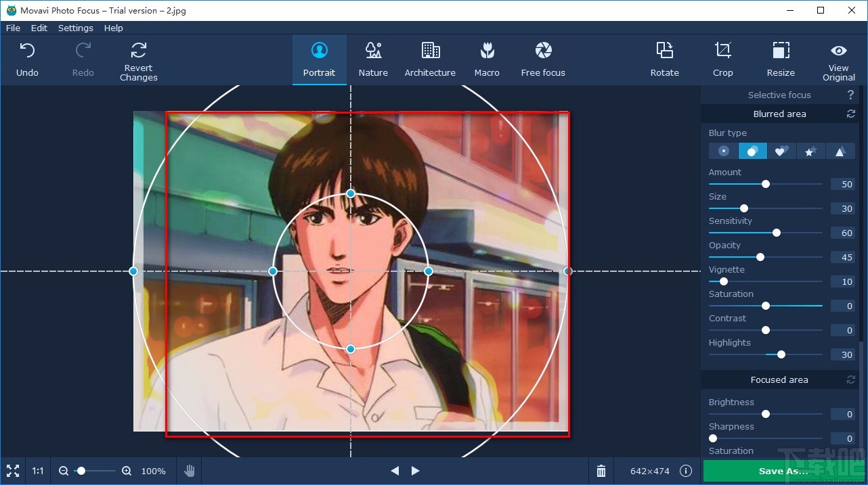Viewport: 868px width, 485px height.
Task: Choose the double-circle bokeh blur type
Action: pos(752,151)
